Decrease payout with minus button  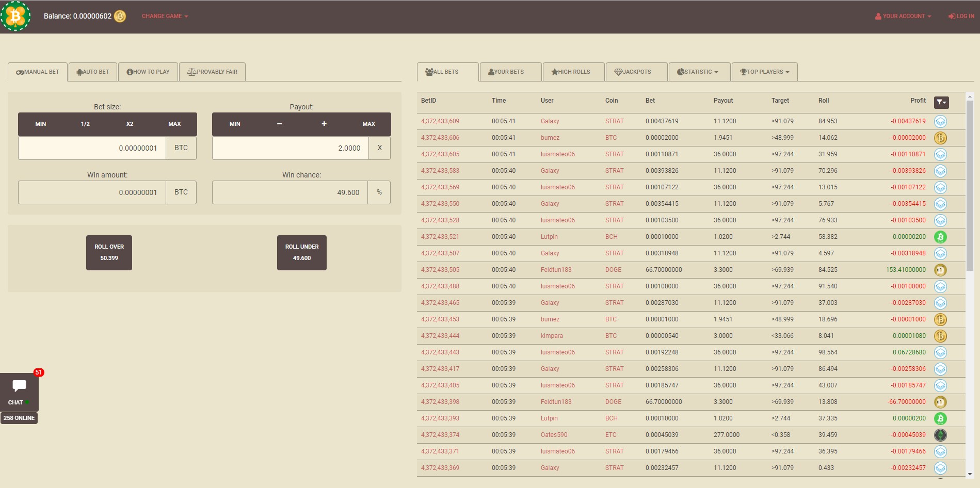point(279,124)
